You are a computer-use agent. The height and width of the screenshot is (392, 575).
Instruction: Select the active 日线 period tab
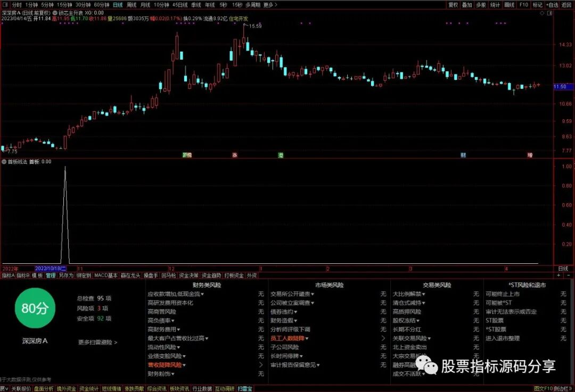(x=118, y=5)
